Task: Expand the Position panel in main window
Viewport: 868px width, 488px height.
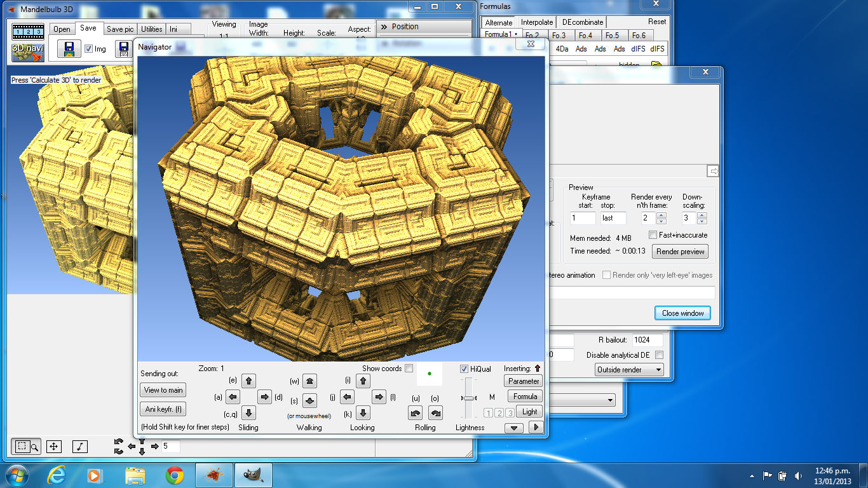Action: 424,27
